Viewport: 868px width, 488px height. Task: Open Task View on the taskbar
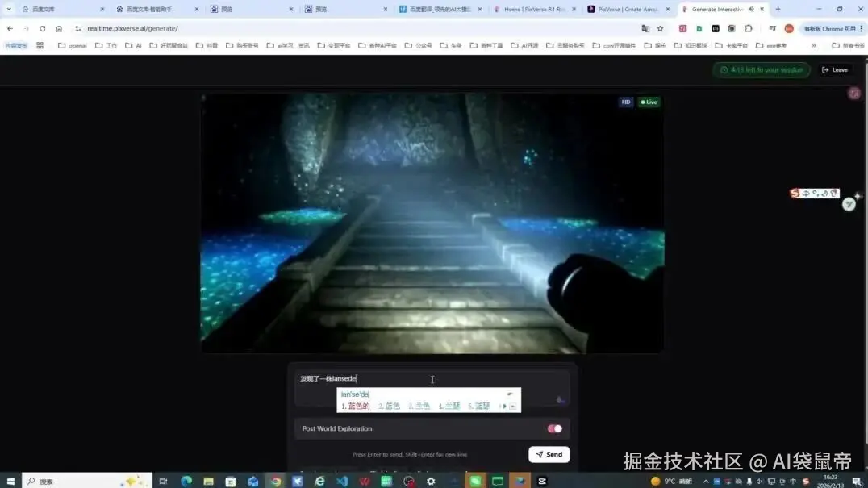[163, 481]
